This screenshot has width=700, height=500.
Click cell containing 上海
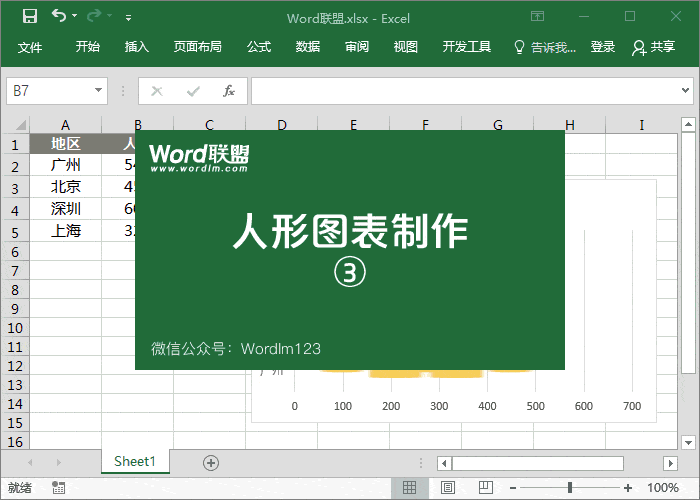[x=66, y=231]
